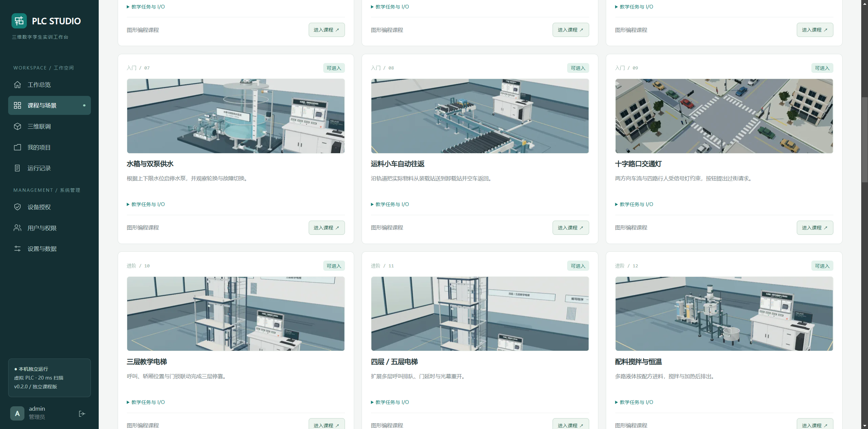The image size is (868, 429).
Task: Click the 三维联调 cube icon
Action: pos(18,126)
